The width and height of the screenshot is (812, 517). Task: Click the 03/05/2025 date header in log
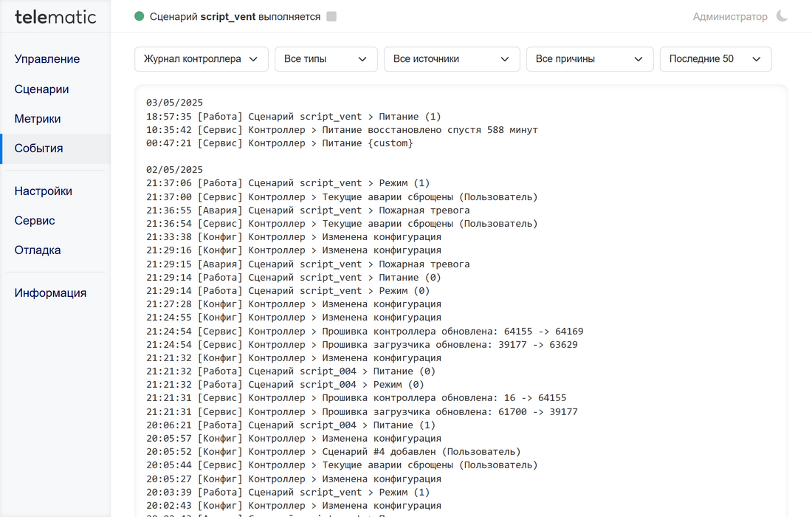coord(174,103)
